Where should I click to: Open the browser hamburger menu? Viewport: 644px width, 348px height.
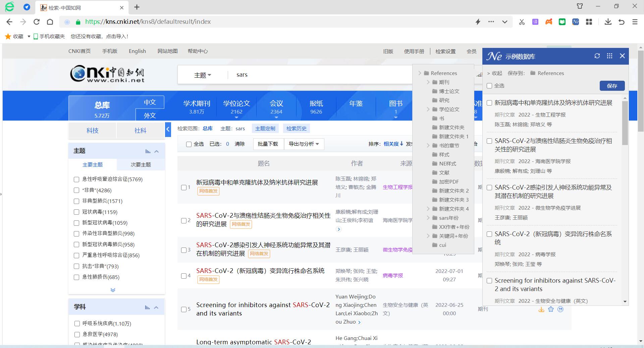(635, 22)
